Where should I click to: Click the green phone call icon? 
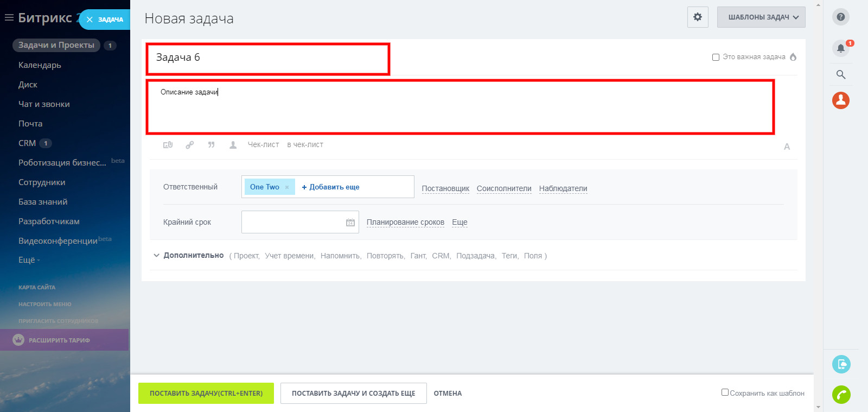[841, 395]
